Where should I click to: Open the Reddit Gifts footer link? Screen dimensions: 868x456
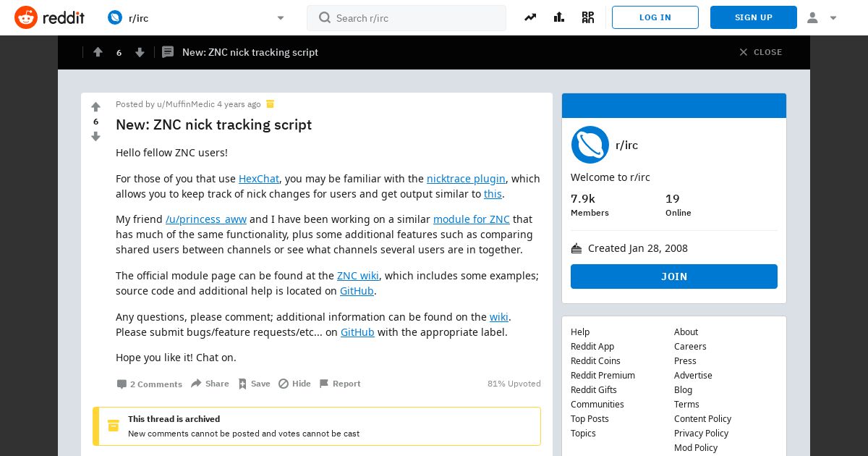pyautogui.click(x=594, y=390)
